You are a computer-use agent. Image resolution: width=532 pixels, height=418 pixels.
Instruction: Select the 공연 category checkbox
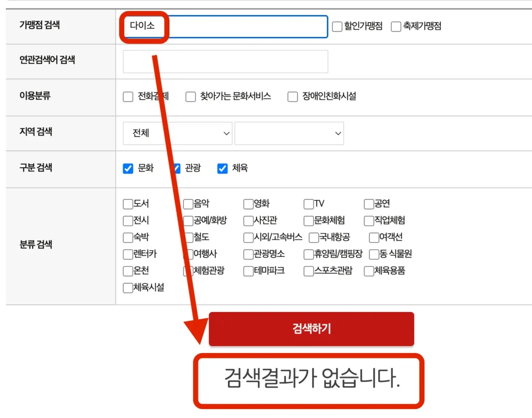pyautogui.click(x=369, y=204)
